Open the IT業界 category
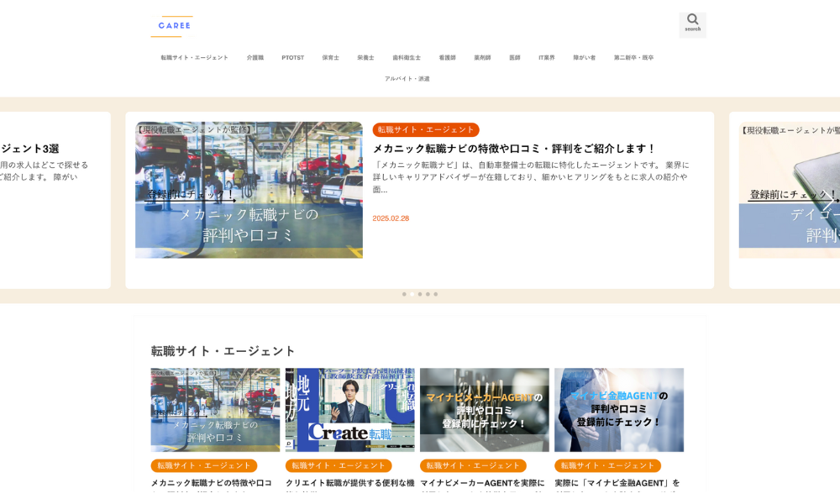This screenshot has height=504, width=840. [x=546, y=58]
